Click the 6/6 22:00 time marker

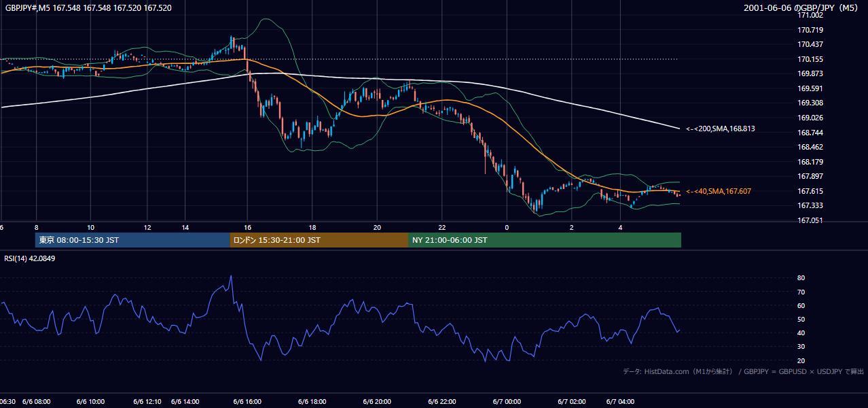coord(442,402)
